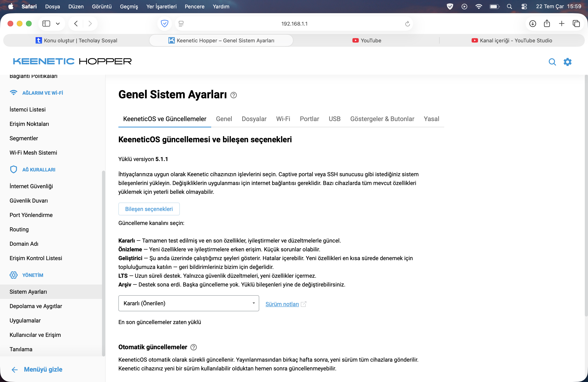
Task: Open Güvenlik Duvarı in sidebar
Action: 29,201
